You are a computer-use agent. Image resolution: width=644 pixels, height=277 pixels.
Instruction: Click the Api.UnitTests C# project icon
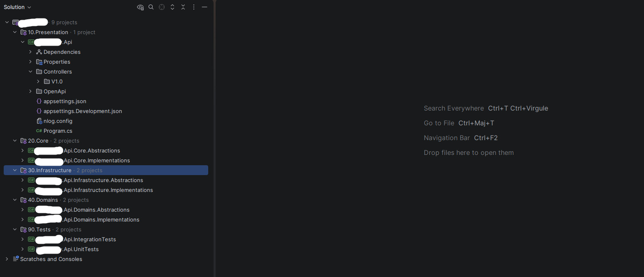pyautogui.click(x=31, y=249)
